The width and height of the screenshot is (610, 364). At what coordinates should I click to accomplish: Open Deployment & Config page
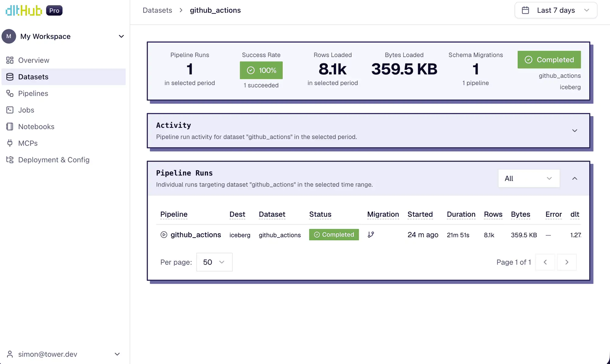64,160
